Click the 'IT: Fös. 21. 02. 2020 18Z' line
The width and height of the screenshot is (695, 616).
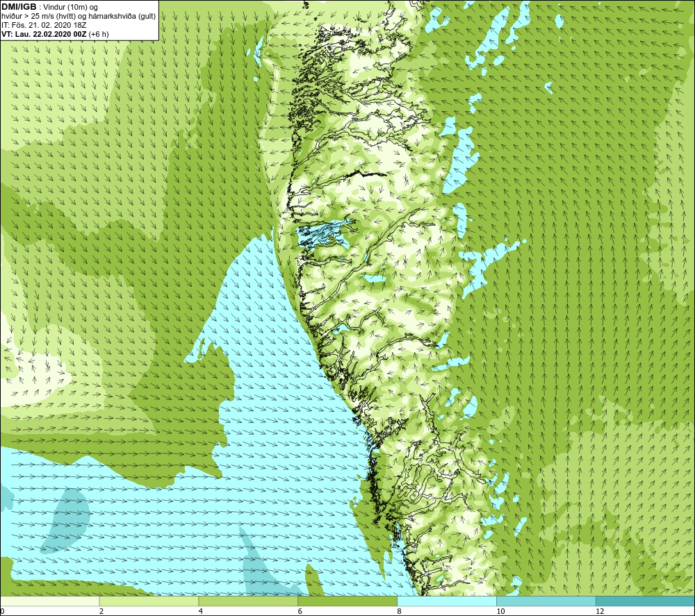(44, 25)
